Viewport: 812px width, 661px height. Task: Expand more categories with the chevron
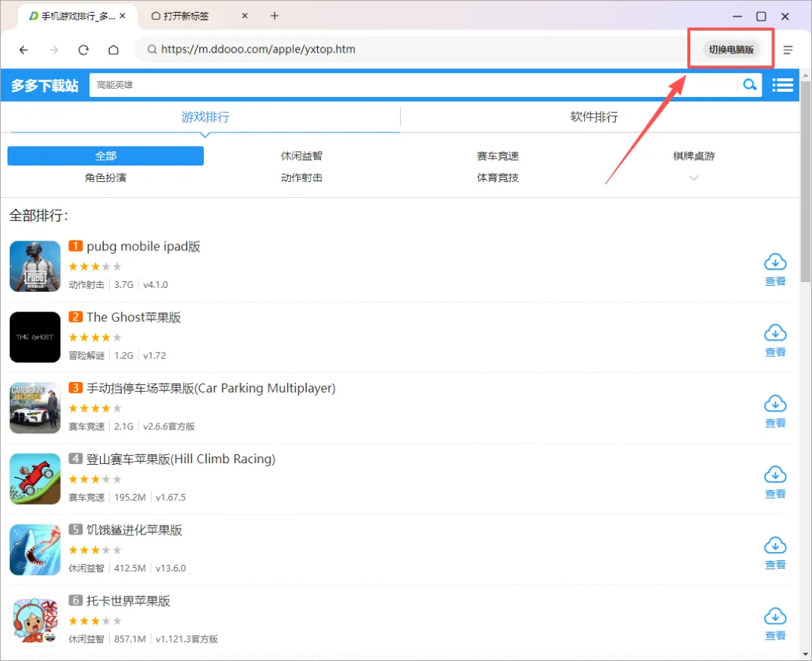pyautogui.click(x=693, y=178)
